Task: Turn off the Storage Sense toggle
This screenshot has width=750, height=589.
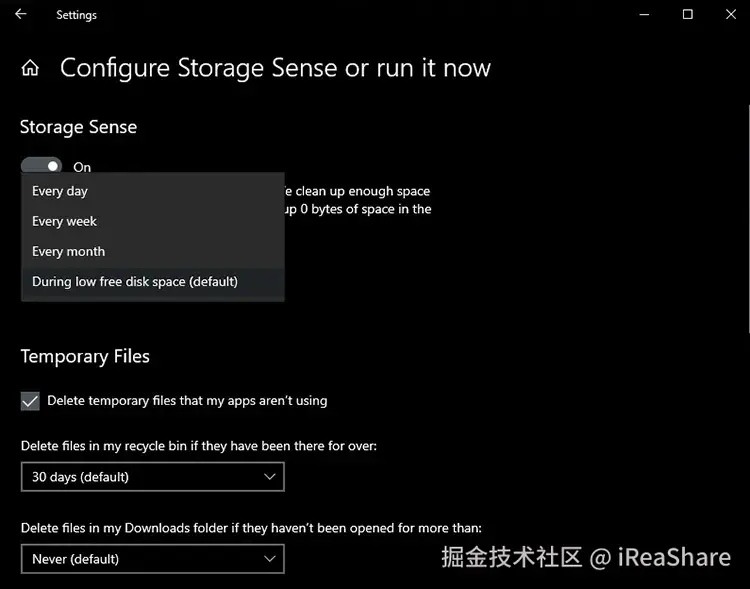Action: [x=41, y=166]
